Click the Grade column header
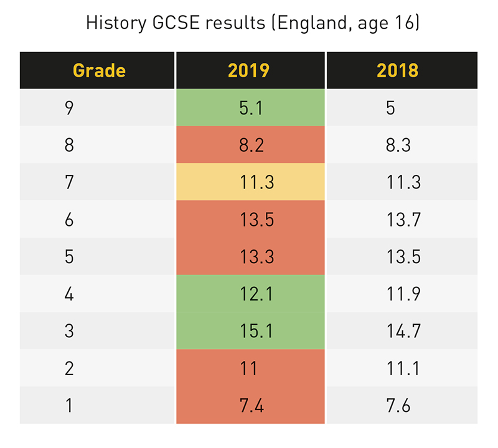Viewport: 498px width, 448px height. point(97,70)
